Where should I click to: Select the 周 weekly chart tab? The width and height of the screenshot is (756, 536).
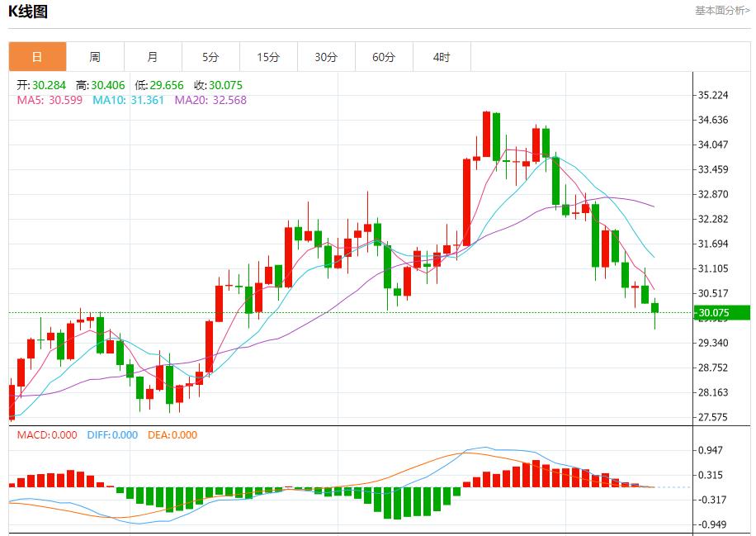point(95,57)
